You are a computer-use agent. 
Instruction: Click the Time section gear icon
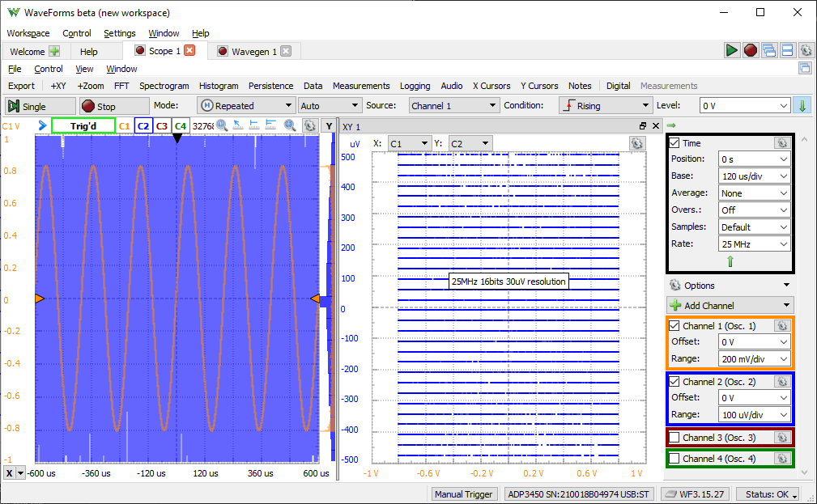(781, 142)
